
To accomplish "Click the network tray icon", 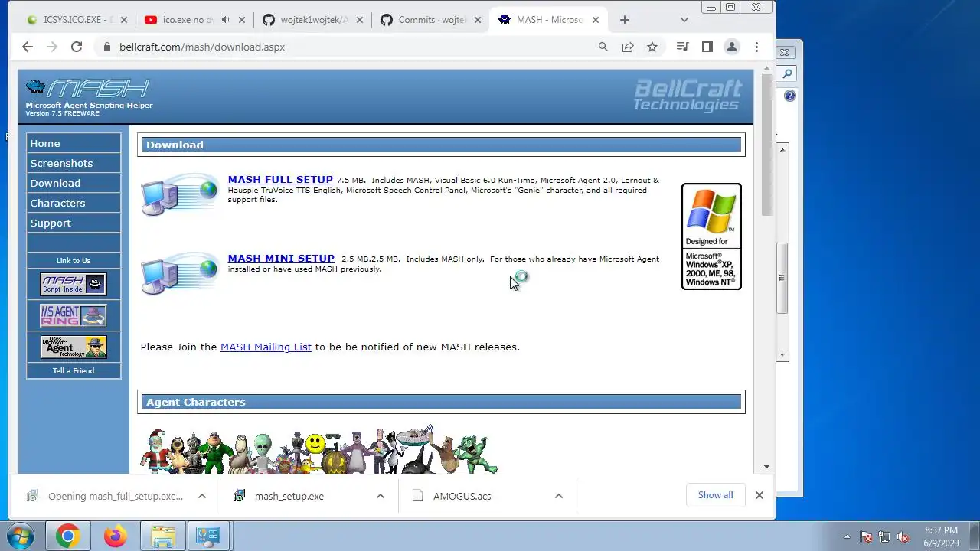I will [x=884, y=536].
